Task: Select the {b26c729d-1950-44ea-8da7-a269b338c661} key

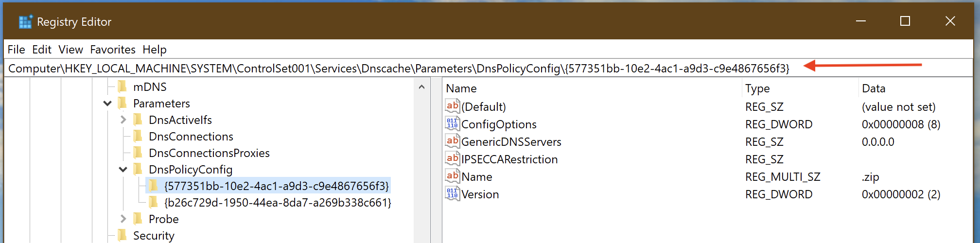Action: pyautogui.click(x=278, y=203)
